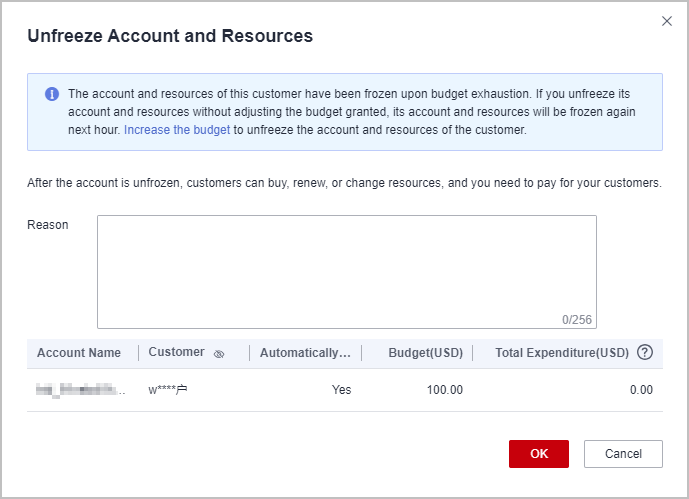The image size is (689, 499).
Task: Click the Customer column header
Action: click(x=176, y=353)
